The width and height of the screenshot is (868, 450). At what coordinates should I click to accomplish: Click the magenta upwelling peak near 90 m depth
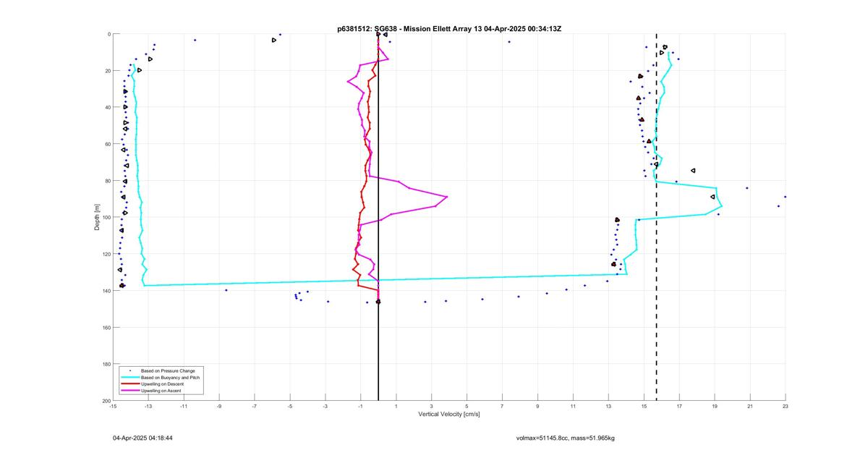pos(446,197)
